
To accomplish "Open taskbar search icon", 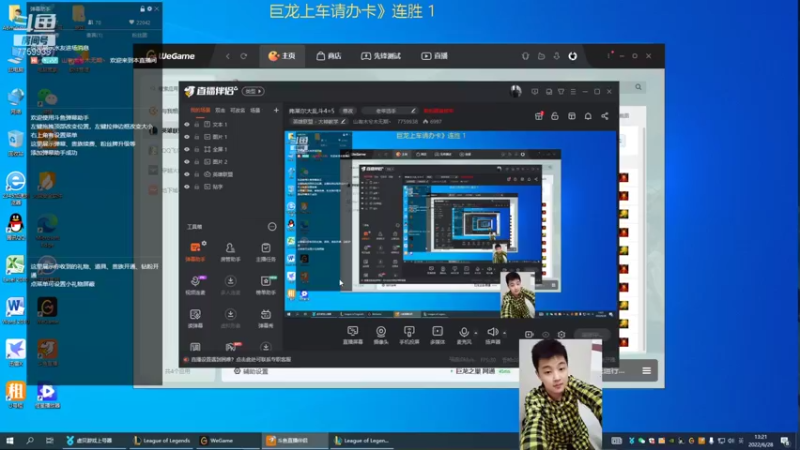I will pyautogui.click(x=30, y=441).
